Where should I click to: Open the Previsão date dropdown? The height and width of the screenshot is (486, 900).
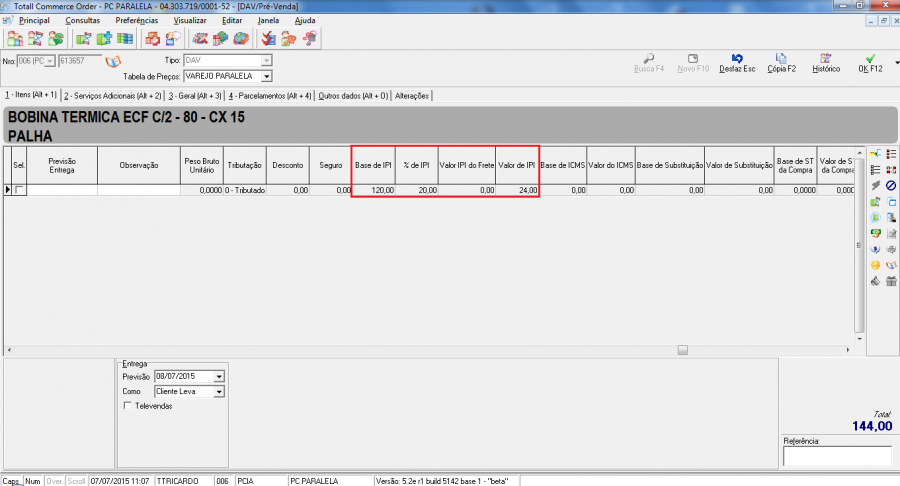tap(219, 377)
